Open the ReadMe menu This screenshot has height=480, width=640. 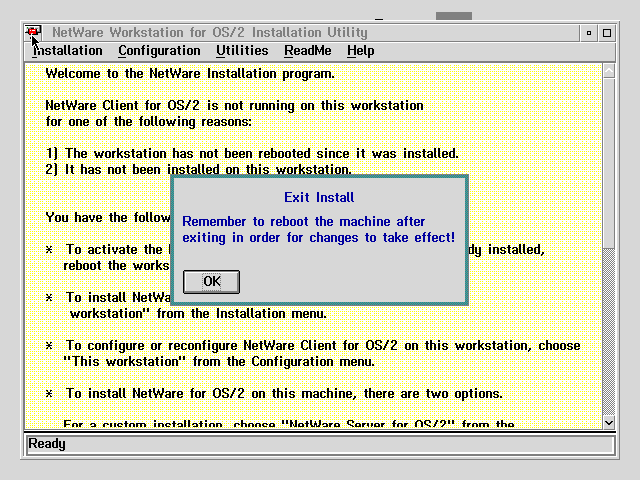[x=308, y=51]
